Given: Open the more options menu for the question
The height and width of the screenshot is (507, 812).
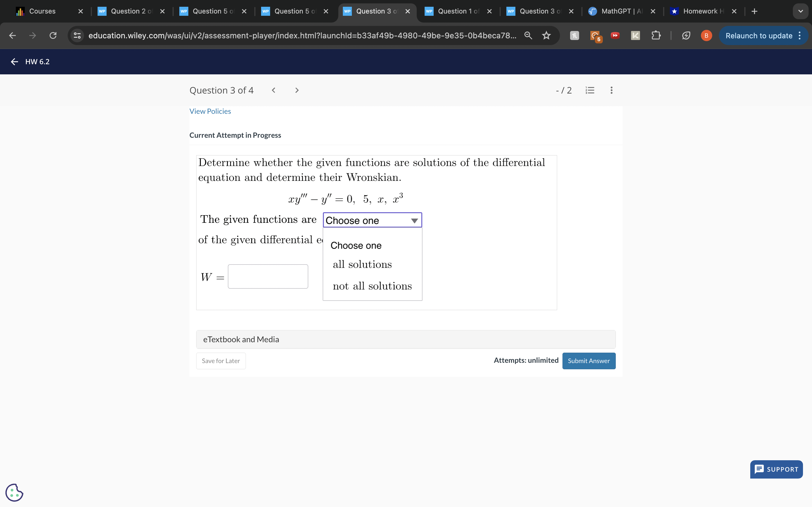Looking at the screenshot, I should (611, 90).
